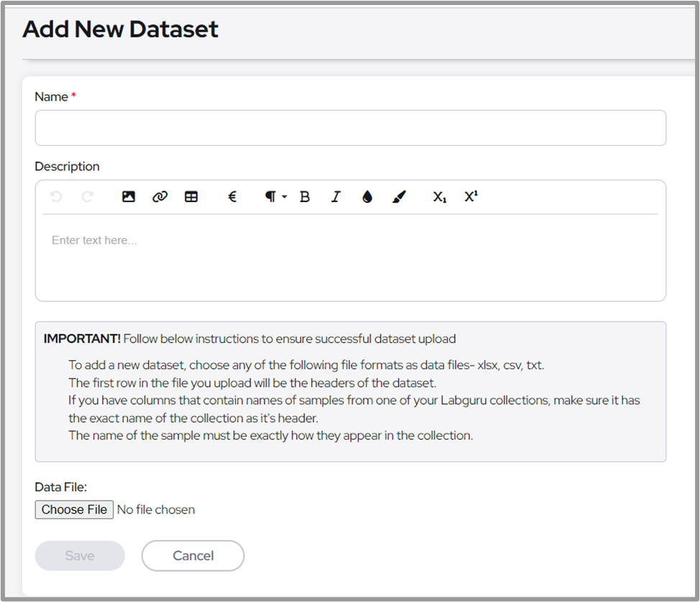Click the Save button
The image size is (700, 602).
80,555
